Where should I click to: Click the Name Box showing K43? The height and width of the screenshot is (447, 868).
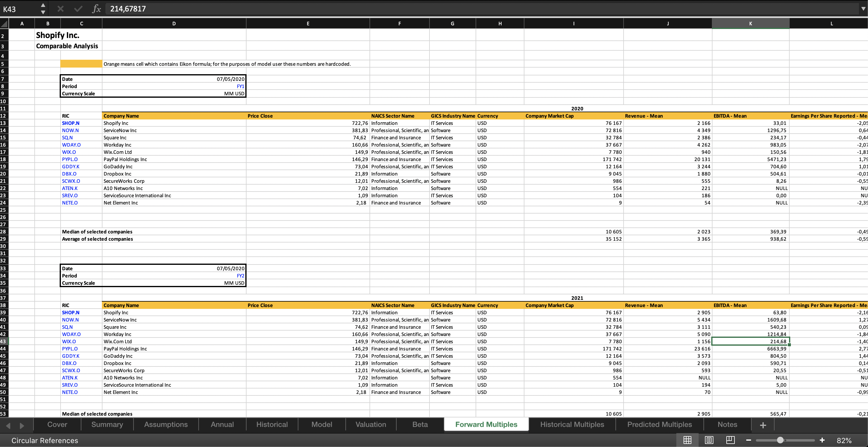tap(20, 9)
